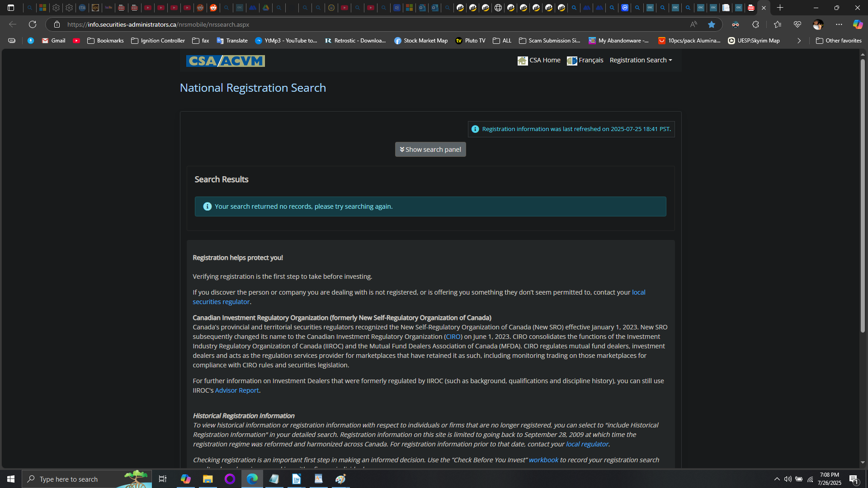
Task: Open the Pluto TV favorite
Action: (x=471, y=41)
